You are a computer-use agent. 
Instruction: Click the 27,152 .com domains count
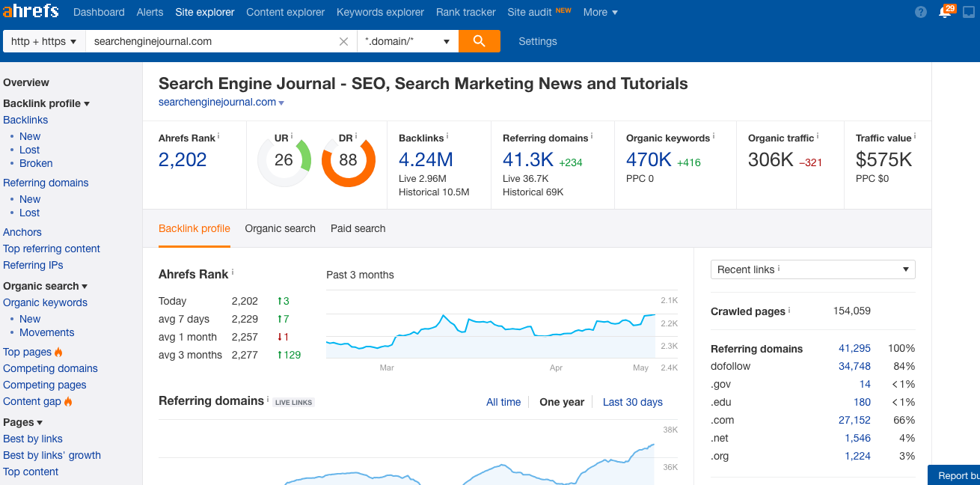tap(854, 420)
